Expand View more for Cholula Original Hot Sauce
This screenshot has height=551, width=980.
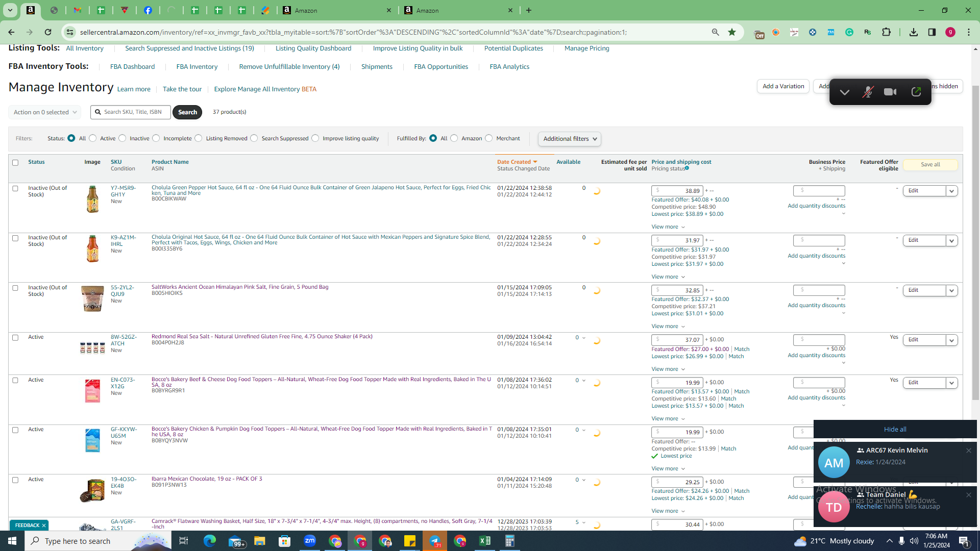668,277
